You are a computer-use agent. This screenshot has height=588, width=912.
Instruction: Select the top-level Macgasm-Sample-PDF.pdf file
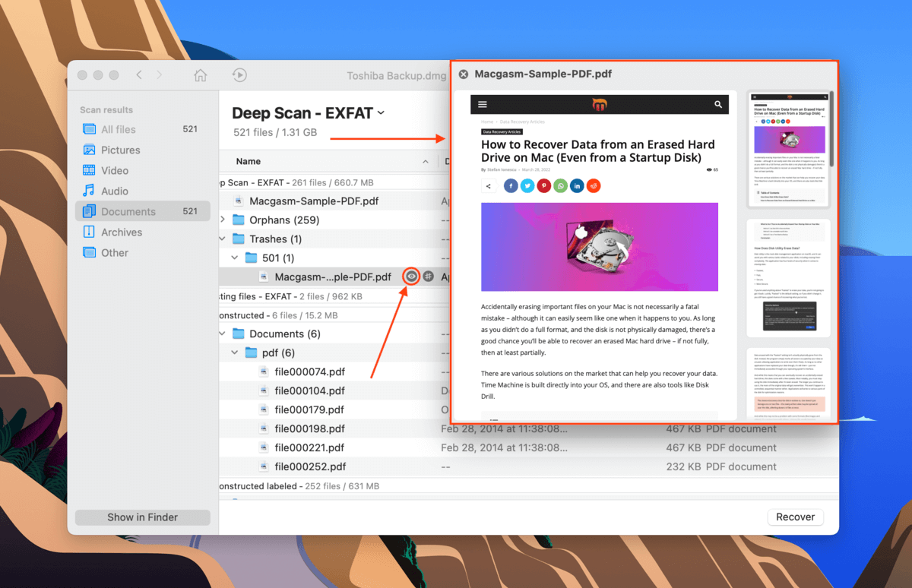[314, 201]
